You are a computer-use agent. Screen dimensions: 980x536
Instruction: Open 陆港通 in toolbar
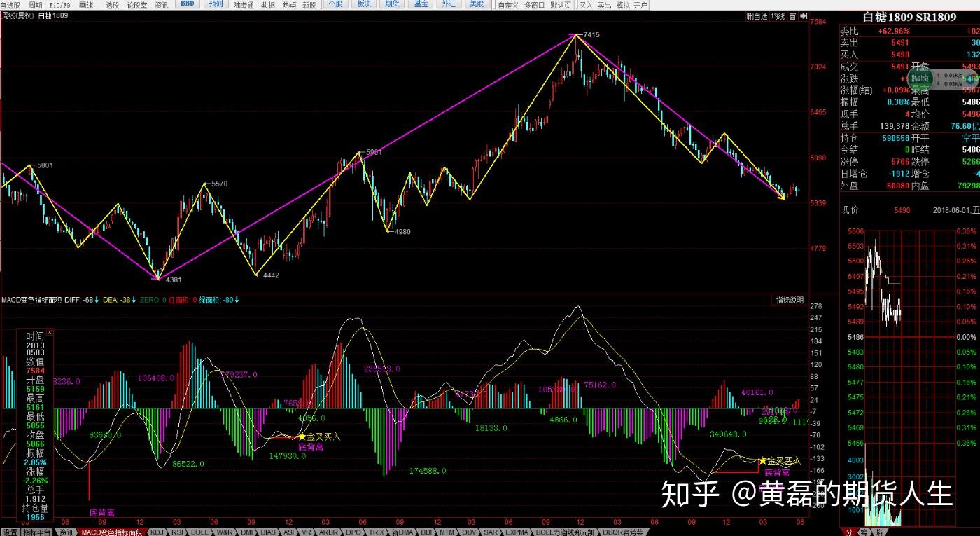pyautogui.click(x=244, y=4)
